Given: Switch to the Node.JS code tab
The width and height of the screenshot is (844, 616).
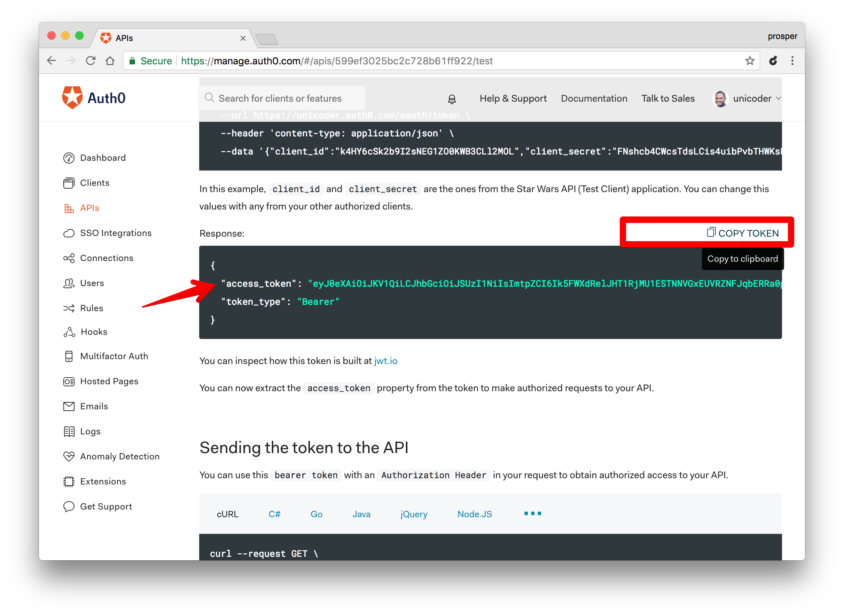Looking at the screenshot, I should point(474,514).
